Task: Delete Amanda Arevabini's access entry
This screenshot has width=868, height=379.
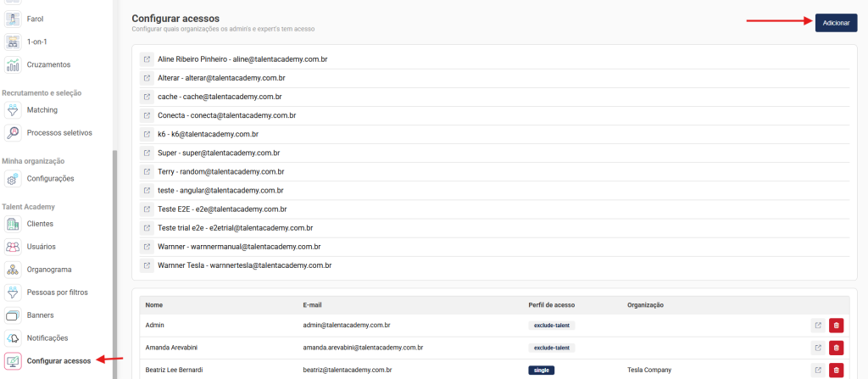Action: (x=837, y=348)
